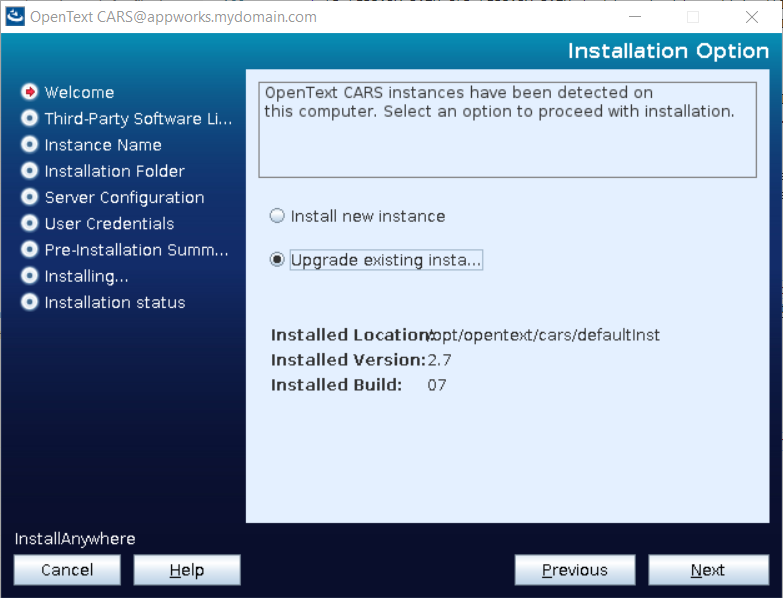The height and width of the screenshot is (598, 783).
Task: Open the installer Help
Action: pyautogui.click(x=187, y=570)
